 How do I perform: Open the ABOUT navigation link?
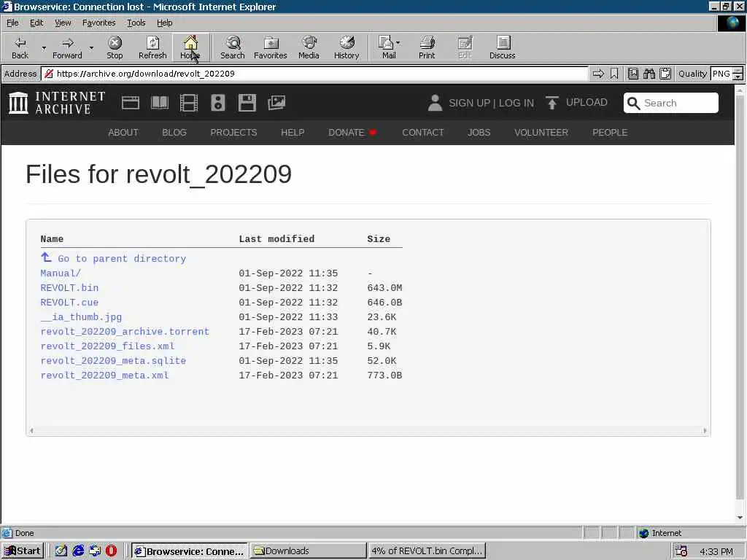click(x=123, y=133)
